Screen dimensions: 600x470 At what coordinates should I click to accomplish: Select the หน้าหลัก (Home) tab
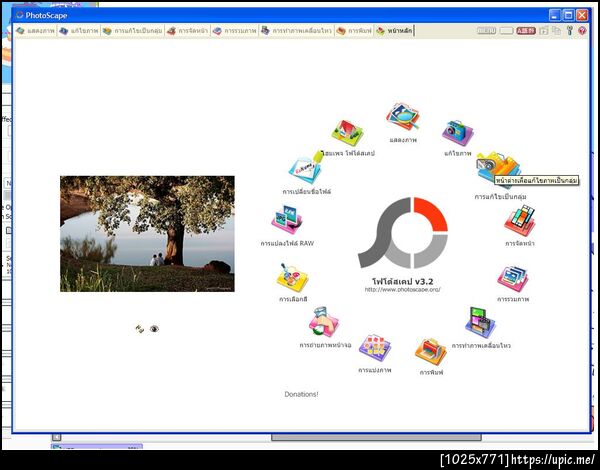[394, 31]
